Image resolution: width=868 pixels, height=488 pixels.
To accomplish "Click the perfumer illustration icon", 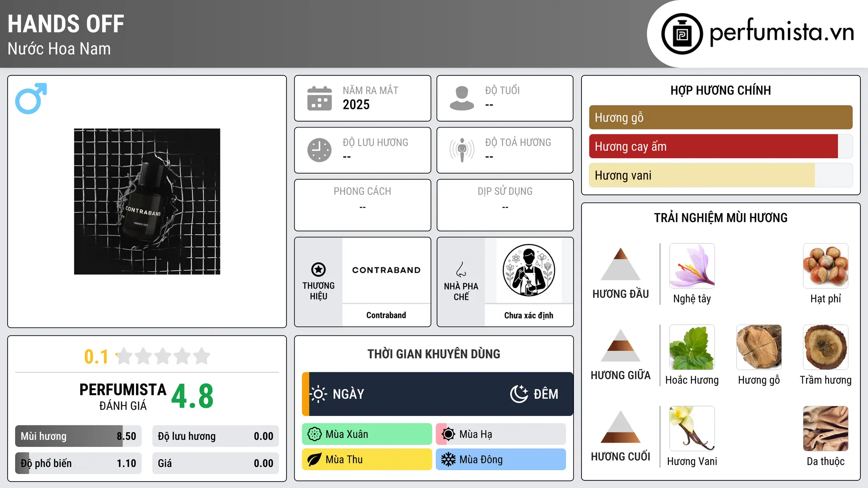I will point(529,270).
